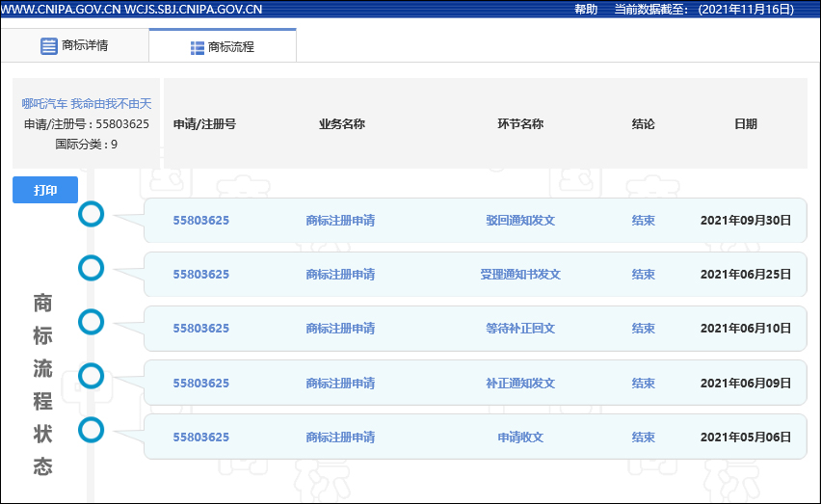The width and height of the screenshot is (821, 504).
Task: Click 商标注册申请 in the 2021年05月06日 row
Action: [x=340, y=438]
